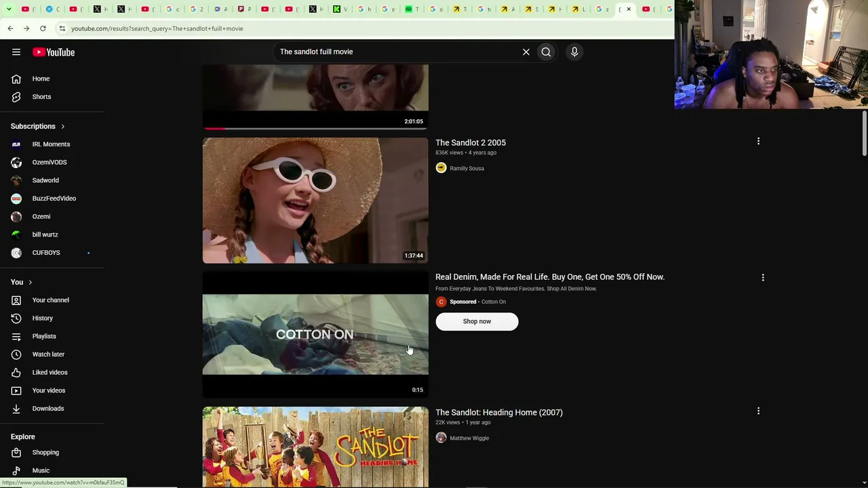Open Liked videos
Viewport: 868px width, 488px height.
pyautogui.click(x=52, y=373)
